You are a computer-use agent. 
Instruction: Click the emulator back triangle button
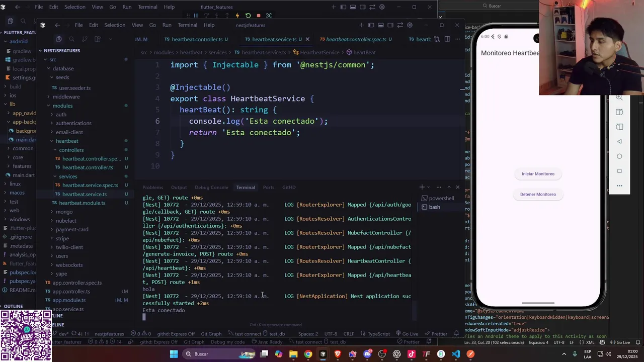tap(619, 141)
